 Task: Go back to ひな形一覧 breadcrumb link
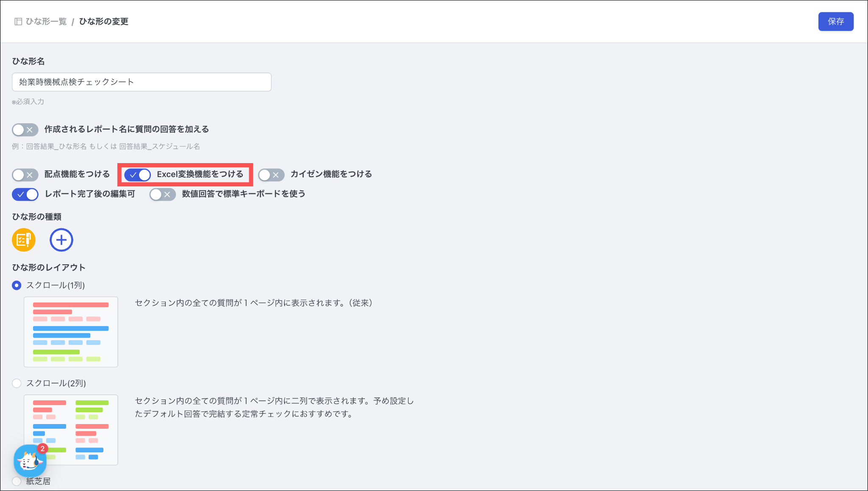tap(46, 22)
